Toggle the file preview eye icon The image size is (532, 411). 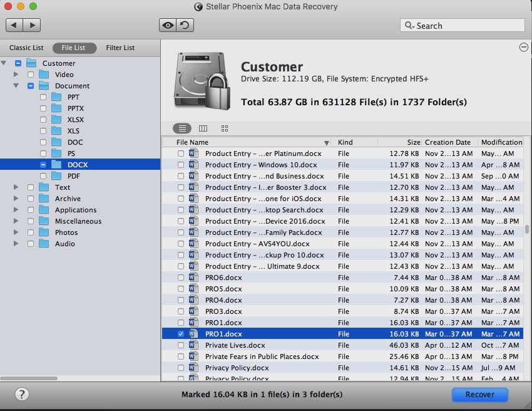pyautogui.click(x=167, y=24)
